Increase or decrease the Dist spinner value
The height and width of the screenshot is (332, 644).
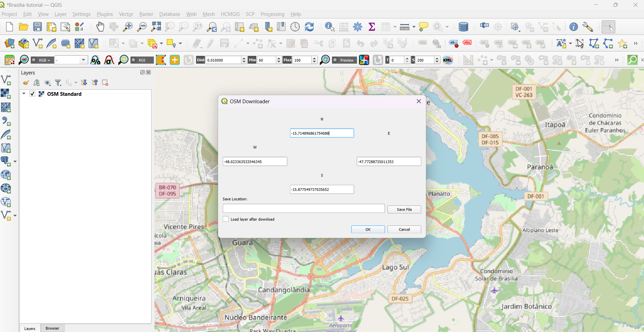click(244, 60)
